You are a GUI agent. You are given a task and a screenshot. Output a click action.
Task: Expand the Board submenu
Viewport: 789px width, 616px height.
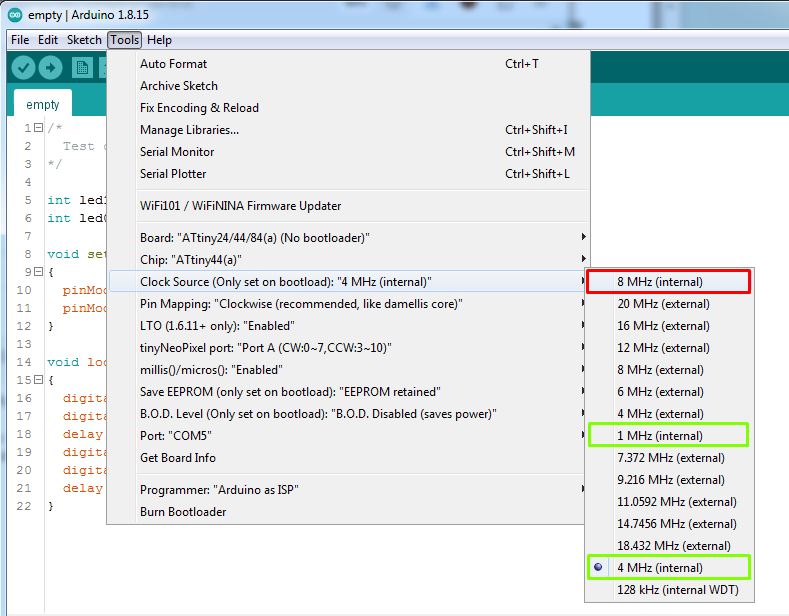(348, 238)
